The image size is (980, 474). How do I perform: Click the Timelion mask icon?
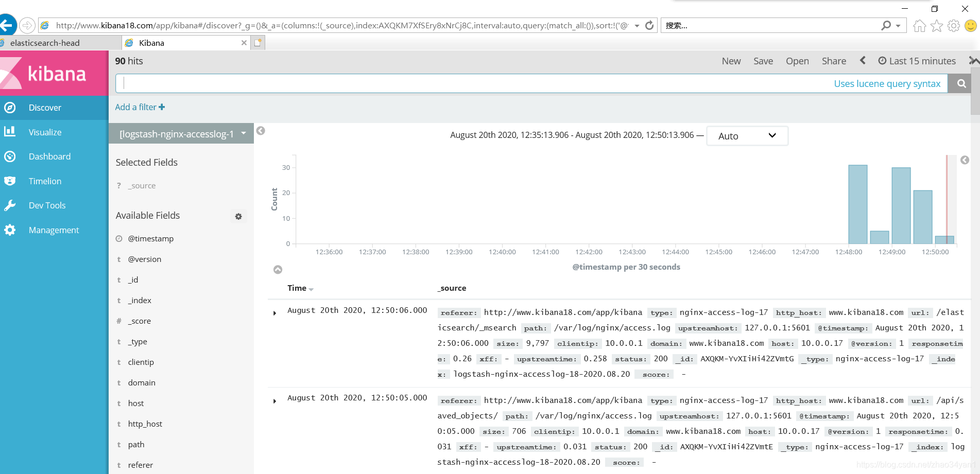click(x=10, y=181)
